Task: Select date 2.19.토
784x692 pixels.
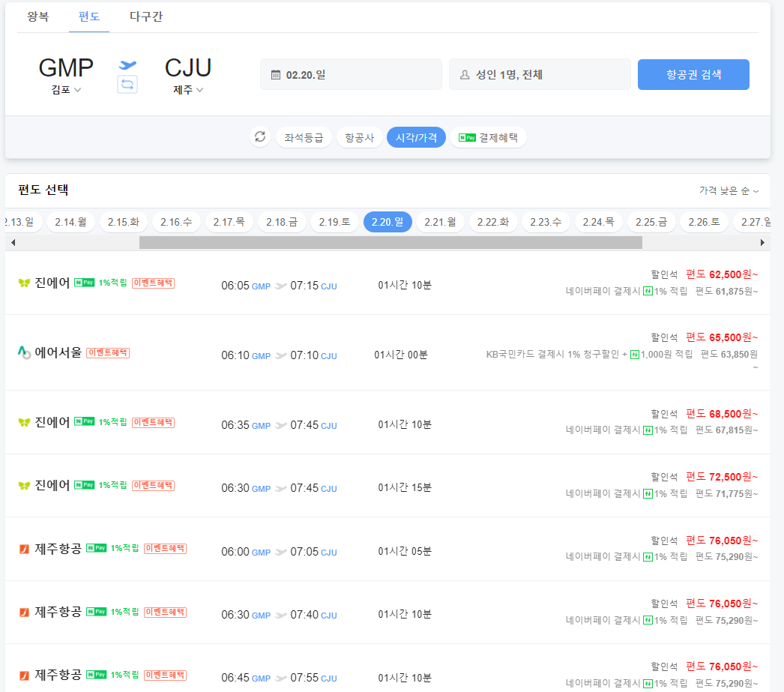Action: pyautogui.click(x=334, y=222)
